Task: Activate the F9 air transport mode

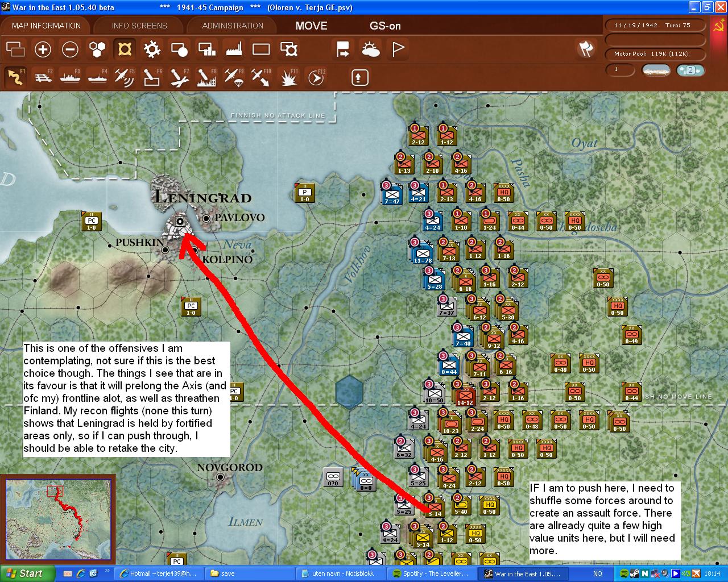Action: [x=234, y=77]
